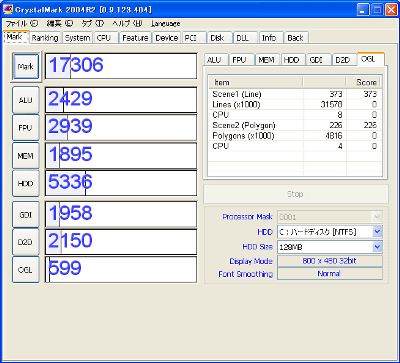This screenshot has height=363, width=400.
Task: Click the MEM score 1895 bar
Action: coord(121,156)
